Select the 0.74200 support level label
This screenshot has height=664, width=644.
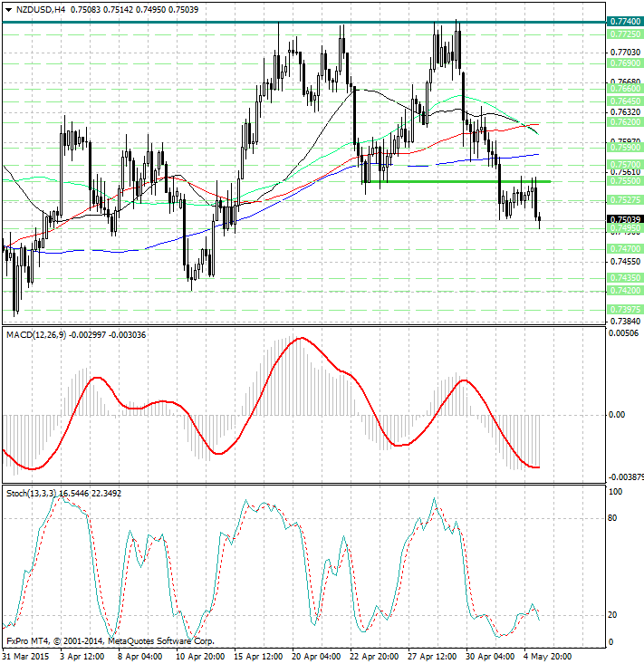tap(625, 291)
